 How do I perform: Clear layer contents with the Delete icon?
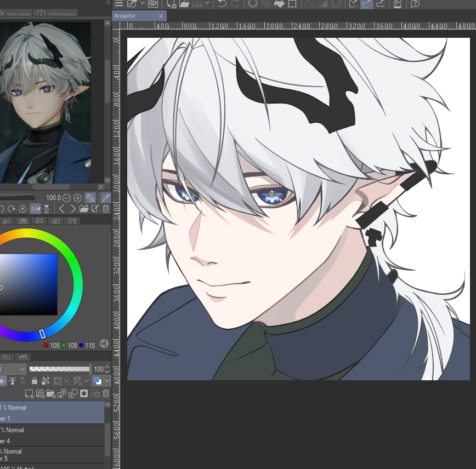tap(253, 3)
